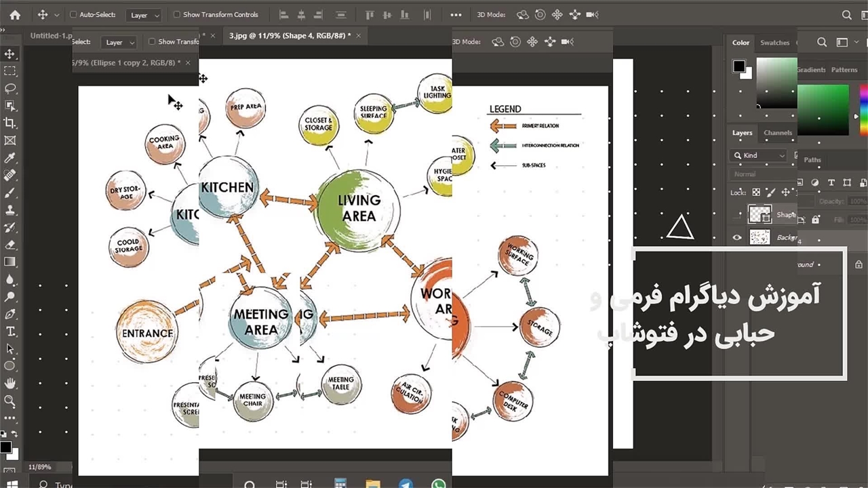
Task: Click the three-dots more align options button
Action: click(456, 14)
